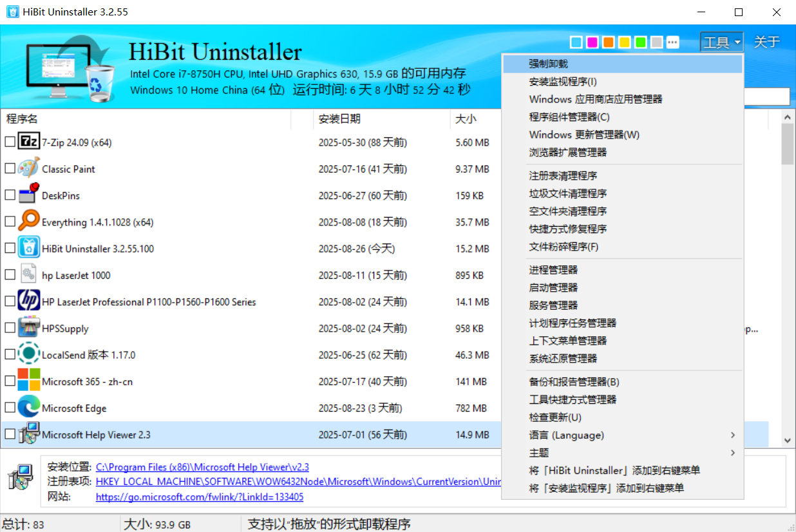Open the 关于 menu
Screen dimensions: 796x532
point(766,43)
